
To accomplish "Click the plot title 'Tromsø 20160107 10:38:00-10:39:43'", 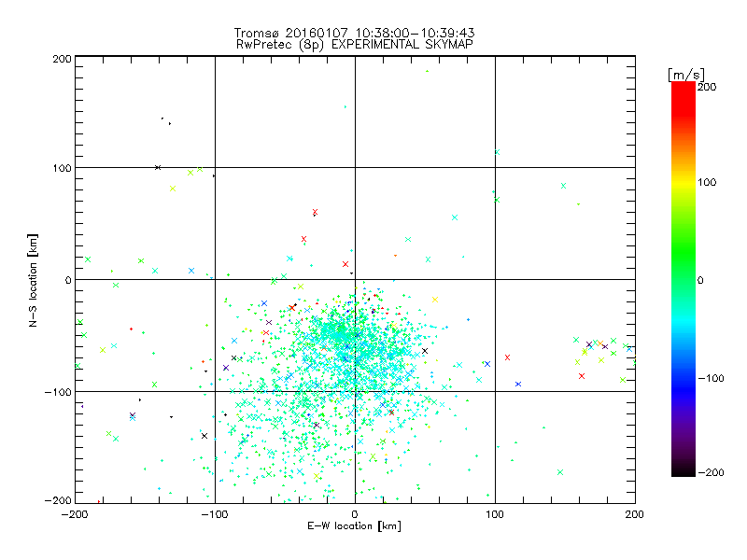I will point(354,33).
